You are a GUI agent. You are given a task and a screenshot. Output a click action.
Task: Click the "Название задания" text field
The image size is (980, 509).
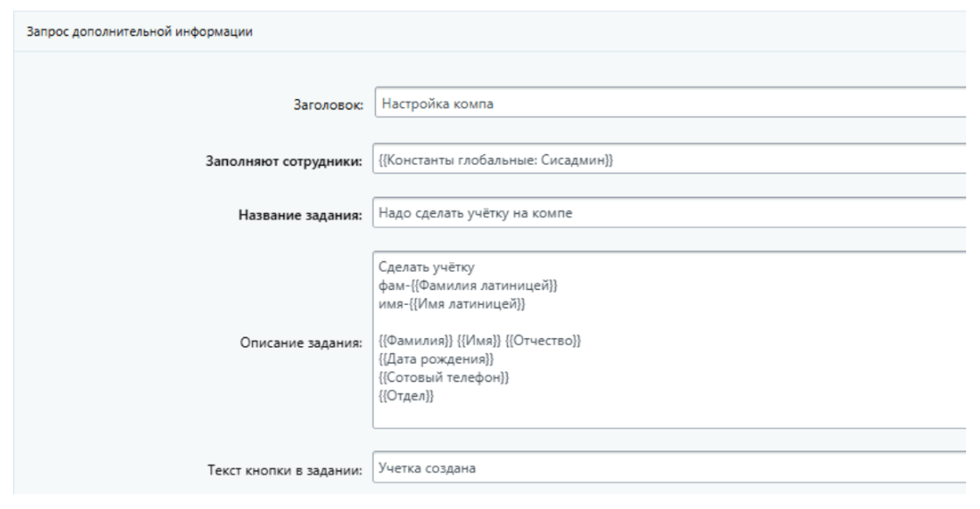coord(666,216)
